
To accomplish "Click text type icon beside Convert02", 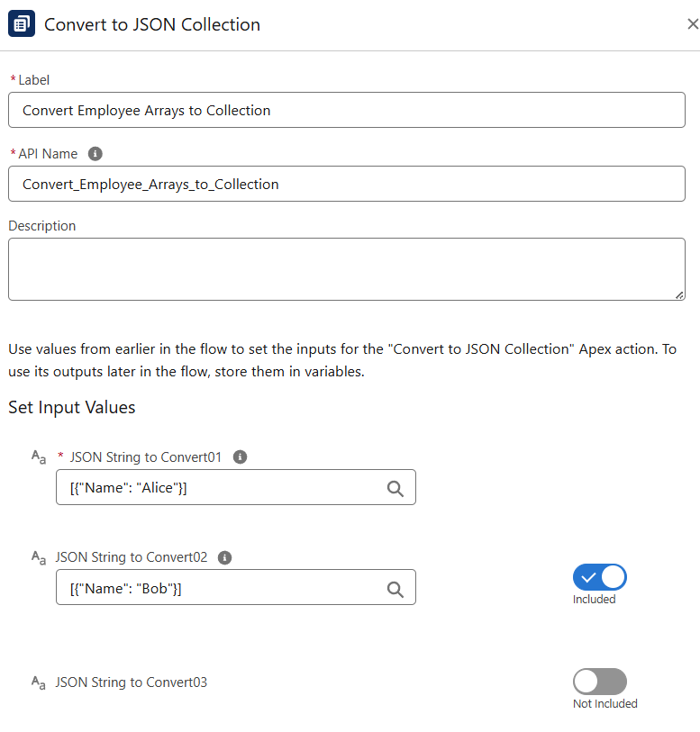I will click(39, 557).
